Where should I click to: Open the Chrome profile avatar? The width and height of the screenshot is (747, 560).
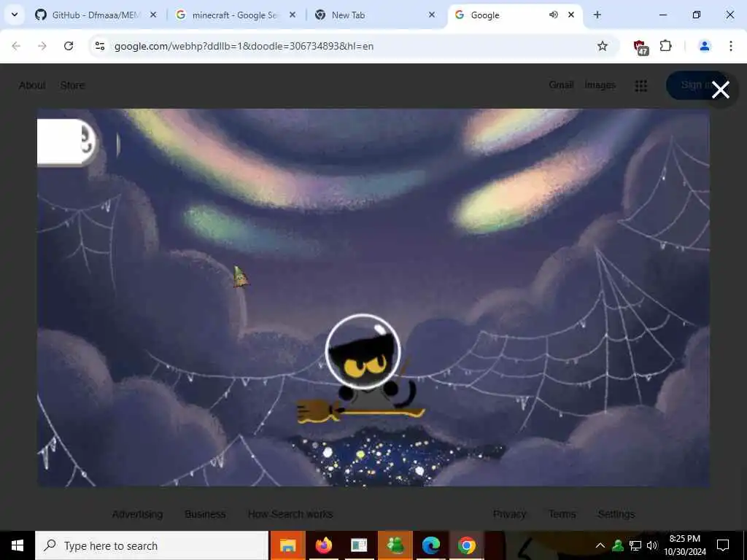[704, 46]
